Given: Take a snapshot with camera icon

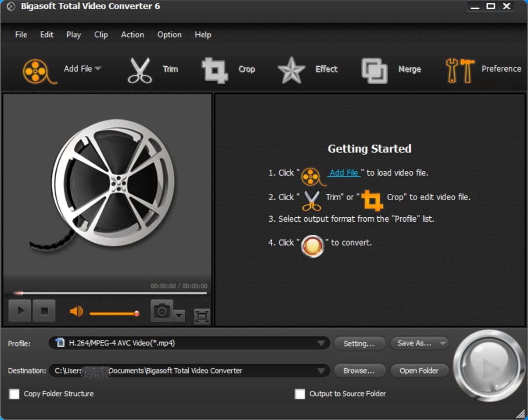Looking at the screenshot, I should [x=162, y=311].
